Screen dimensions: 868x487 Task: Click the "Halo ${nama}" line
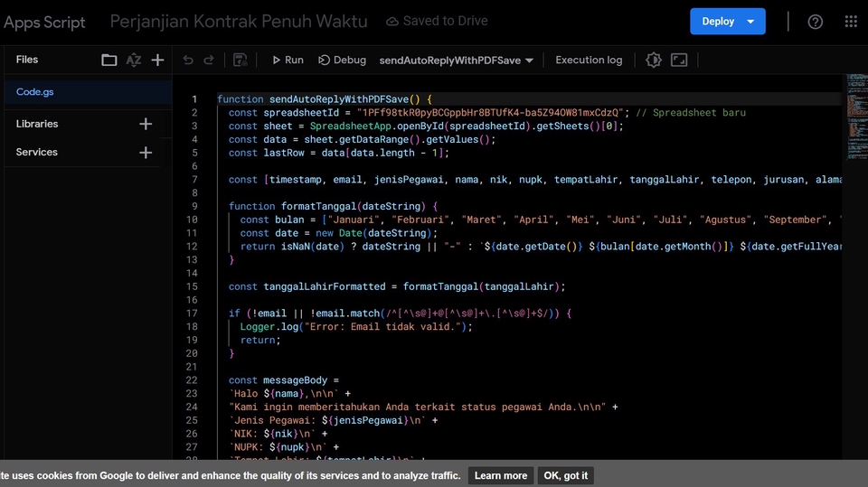click(x=289, y=393)
